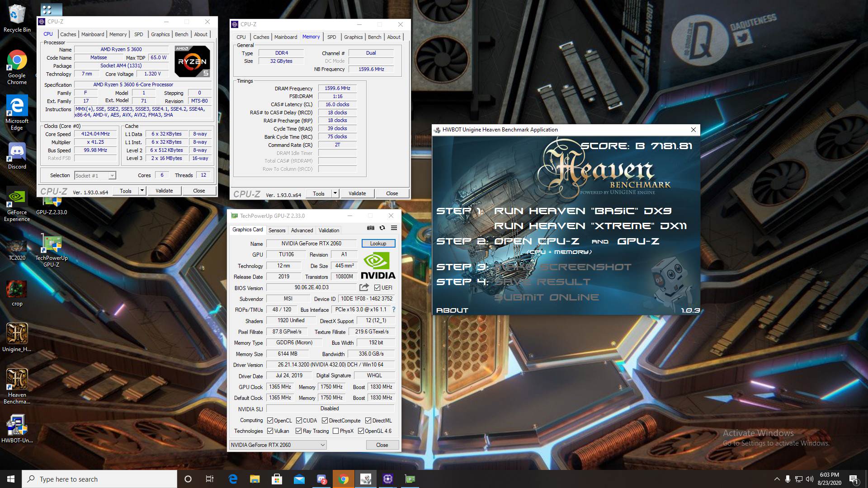Click the Tools button in left CPU-Z

[126, 191]
